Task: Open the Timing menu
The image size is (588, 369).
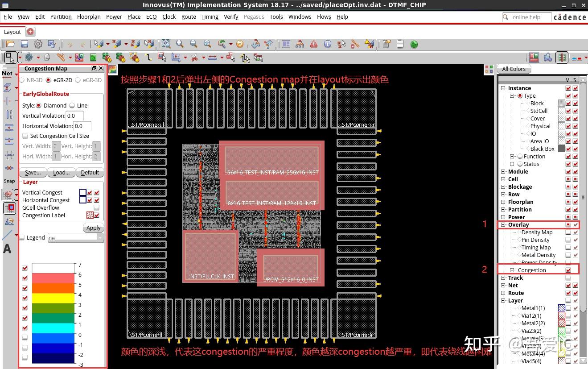Action: pos(210,17)
